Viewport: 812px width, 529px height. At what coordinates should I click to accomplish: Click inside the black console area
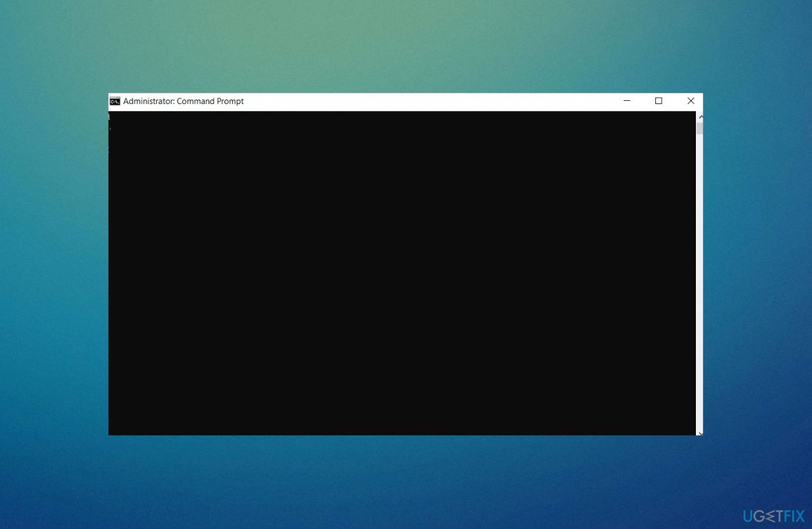[402, 273]
